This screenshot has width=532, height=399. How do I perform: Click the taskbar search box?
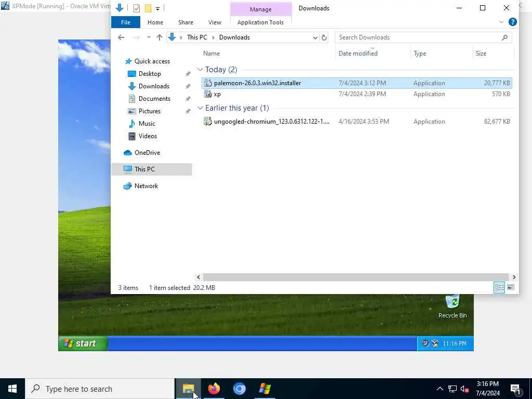(100, 389)
